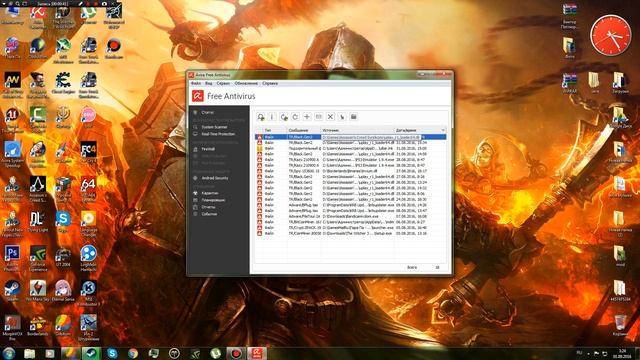
Task: Click the plus add file toolbar icon
Action: click(x=307, y=117)
